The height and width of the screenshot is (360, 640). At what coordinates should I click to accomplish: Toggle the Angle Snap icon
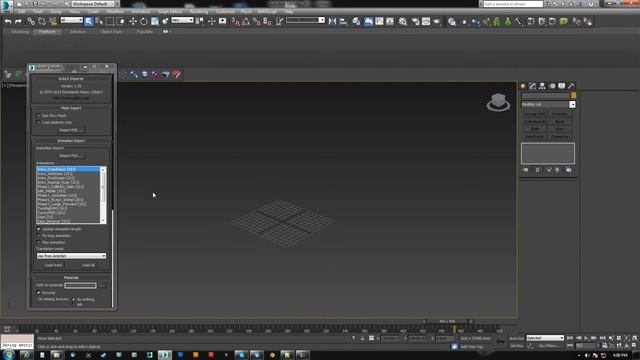click(246, 21)
